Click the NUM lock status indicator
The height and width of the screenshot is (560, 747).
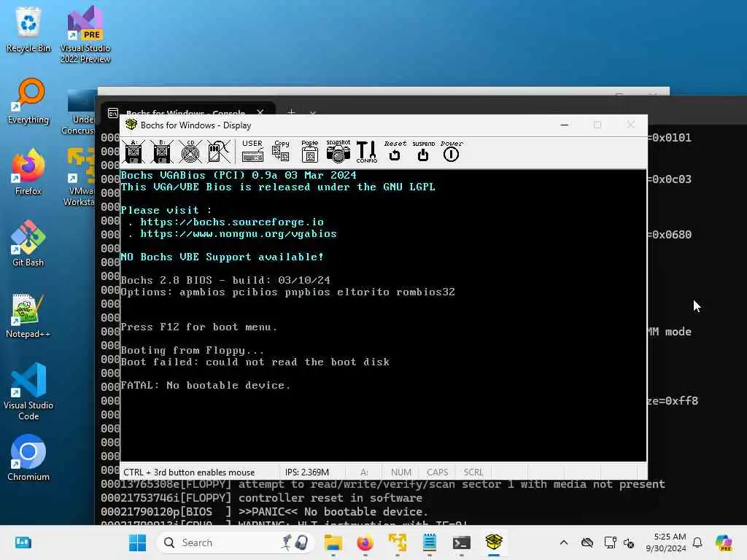(x=401, y=472)
